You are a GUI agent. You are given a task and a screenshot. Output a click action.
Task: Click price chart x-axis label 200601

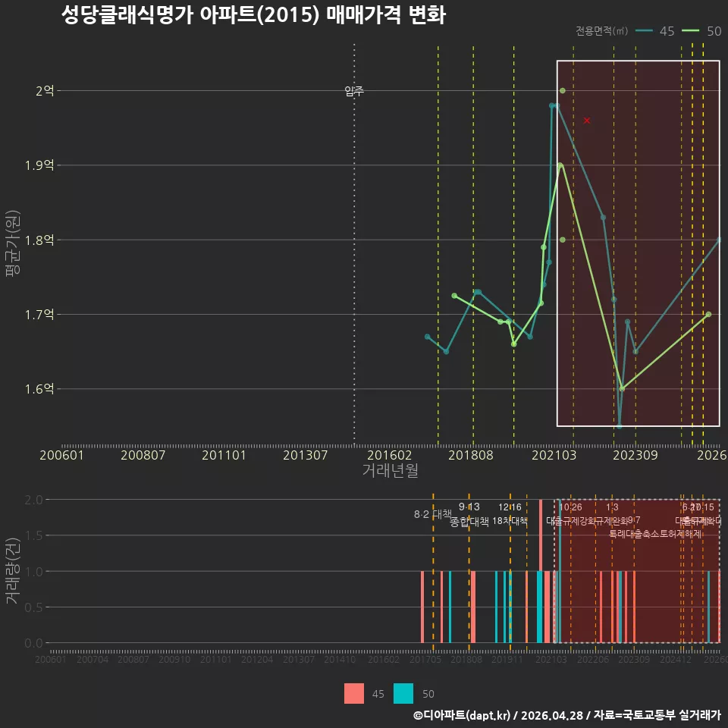coord(61,455)
